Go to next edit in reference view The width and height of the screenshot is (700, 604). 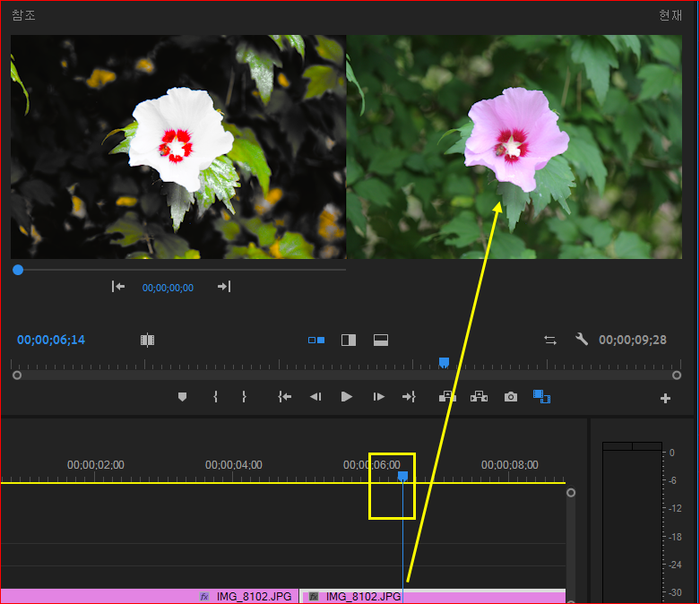click(x=224, y=287)
